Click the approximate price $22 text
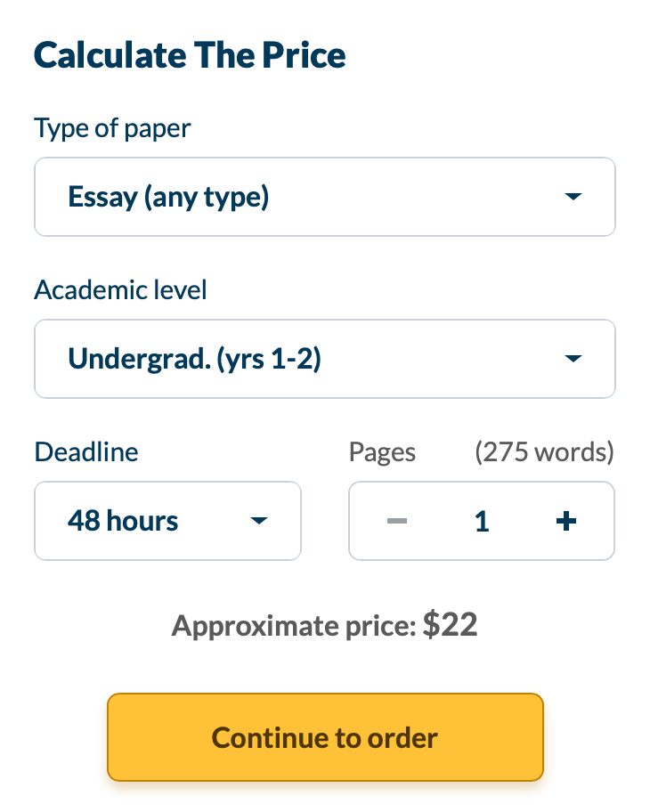650x812 pixels. click(x=325, y=626)
